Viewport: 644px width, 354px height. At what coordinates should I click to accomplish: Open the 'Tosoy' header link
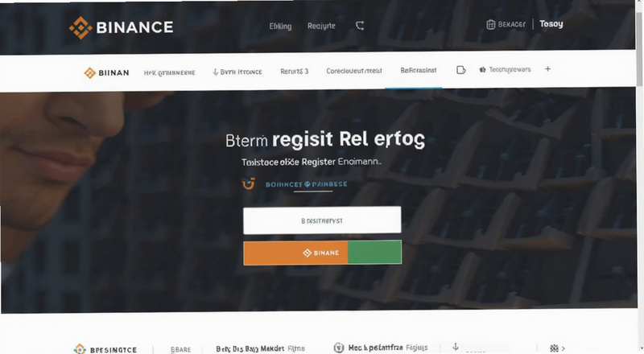pos(551,24)
